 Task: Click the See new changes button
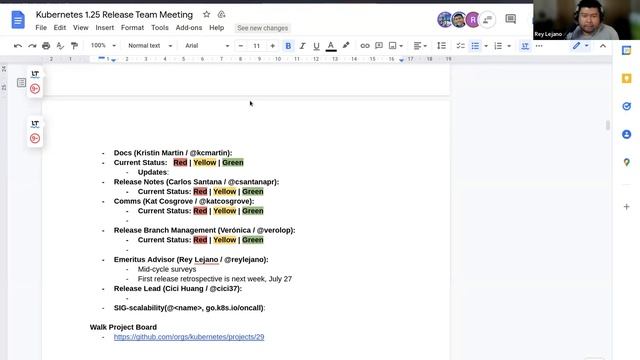click(262, 28)
